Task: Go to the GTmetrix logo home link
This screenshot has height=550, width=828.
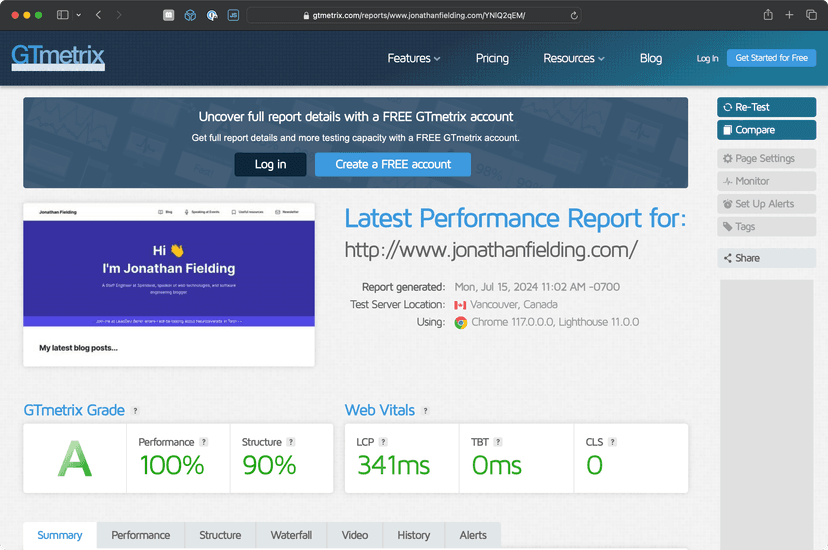Action: point(58,57)
